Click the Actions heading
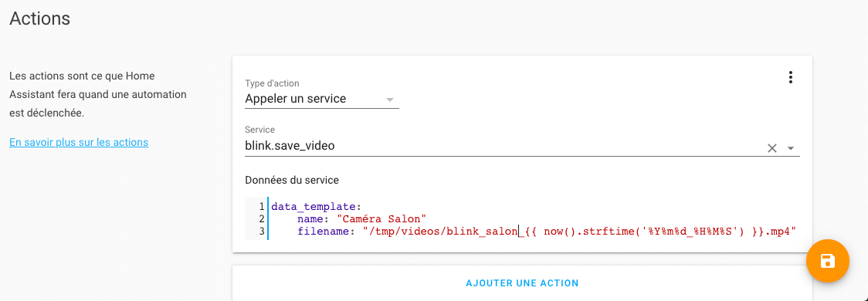 (40, 19)
